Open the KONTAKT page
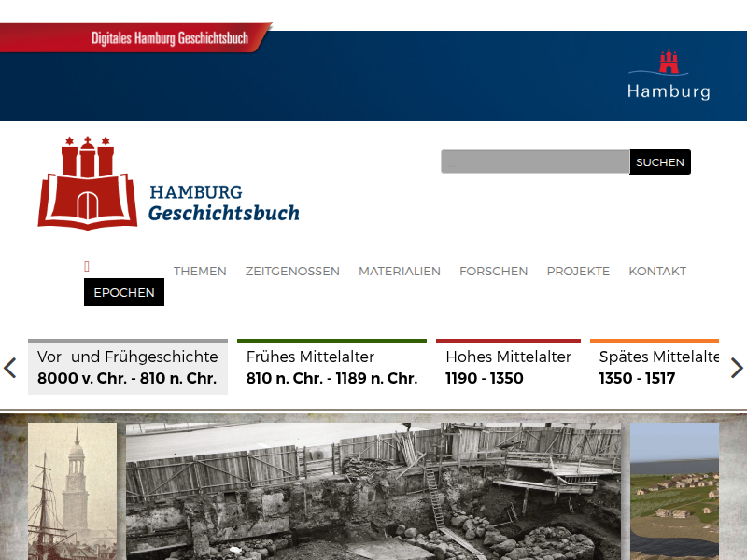The image size is (747, 560). (657, 271)
